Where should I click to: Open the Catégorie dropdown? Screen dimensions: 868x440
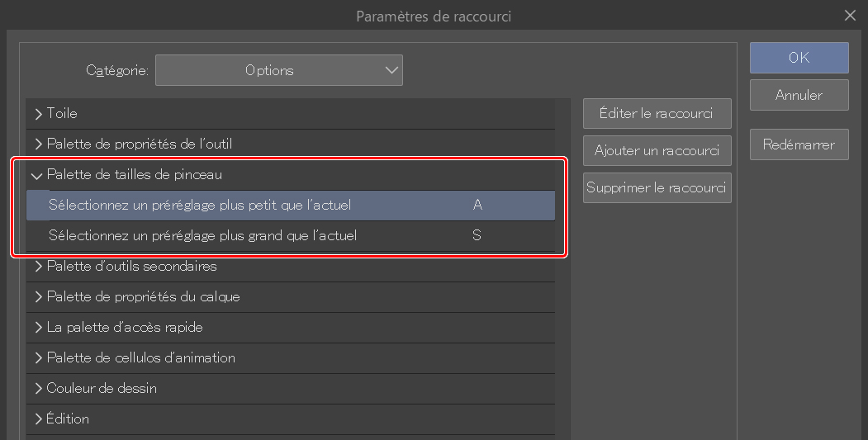coord(279,71)
